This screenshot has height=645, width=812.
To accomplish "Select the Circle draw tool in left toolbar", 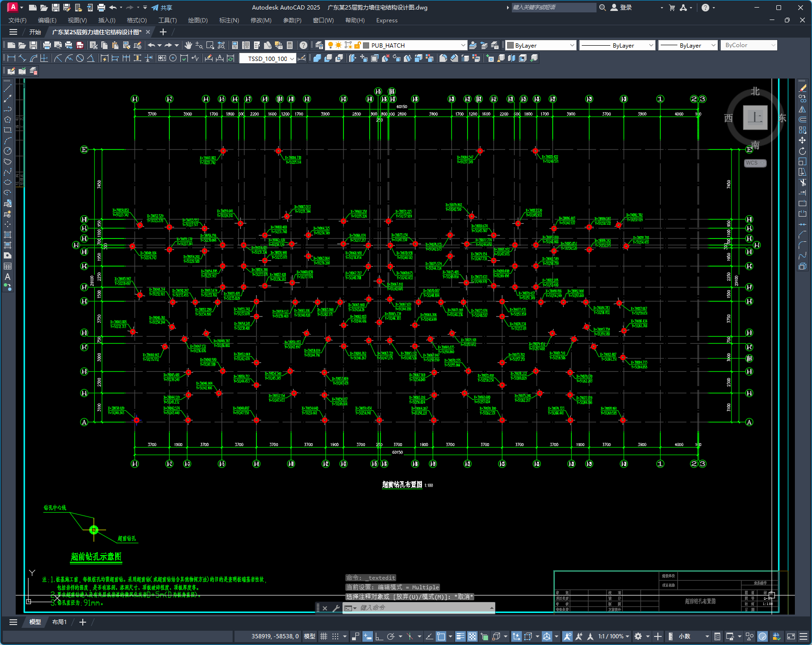I will 8,151.
